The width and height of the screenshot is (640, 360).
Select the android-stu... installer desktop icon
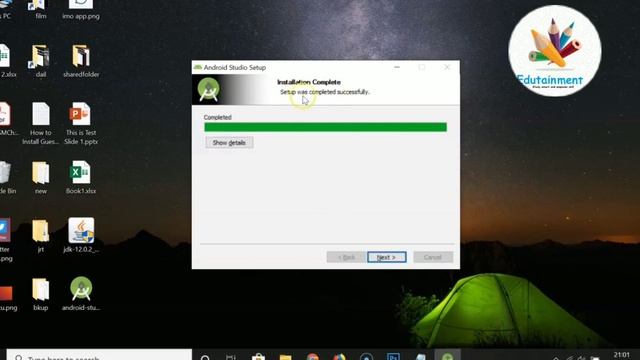pyautogui.click(x=81, y=294)
